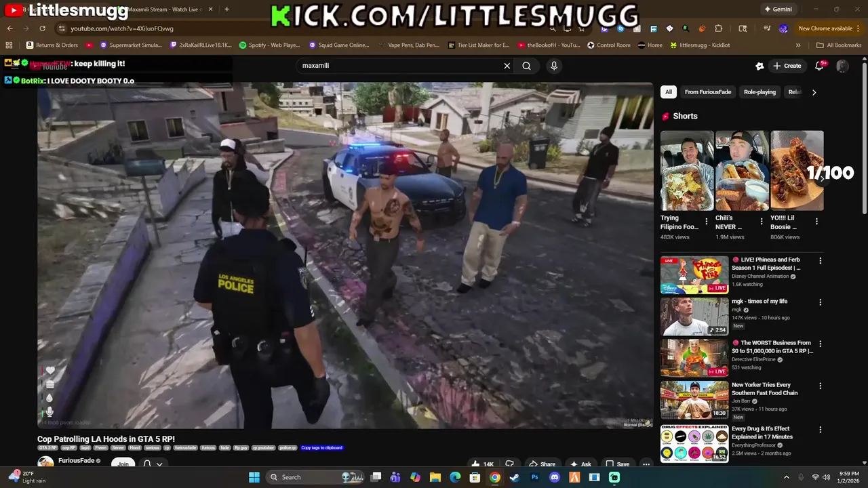Like the video with 14K thumbs-up
The width and height of the screenshot is (868, 488).
point(482,464)
